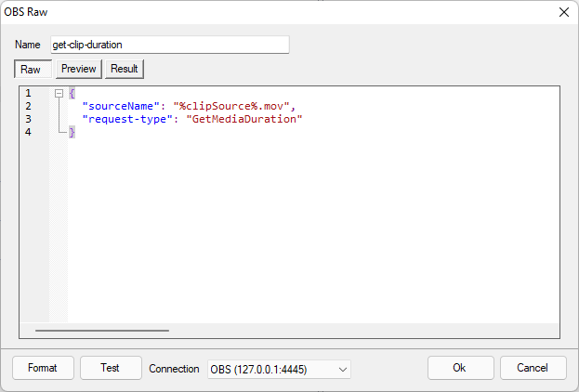
Task: Close the OBS Raw window
Action: coord(562,12)
